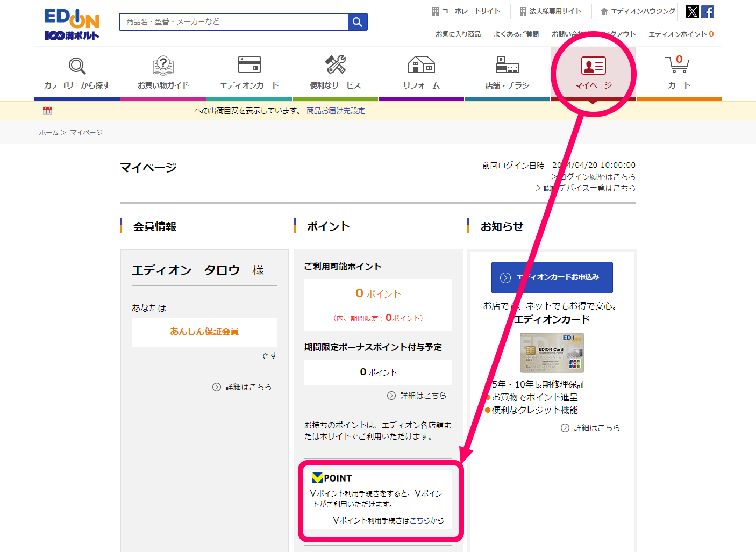This screenshot has width=756, height=552.
Task: Click the search magnifier button
Action: tap(358, 21)
